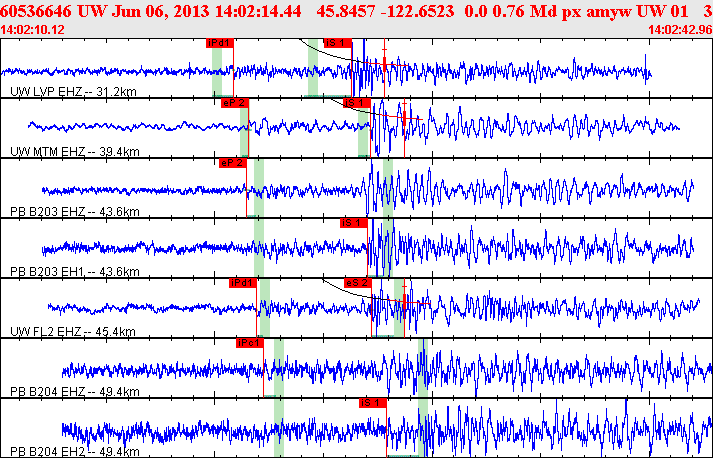This screenshot has width=713, height=458.
Task: Click the red coda cross marker on FL2 trace
Action: tap(404, 302)
